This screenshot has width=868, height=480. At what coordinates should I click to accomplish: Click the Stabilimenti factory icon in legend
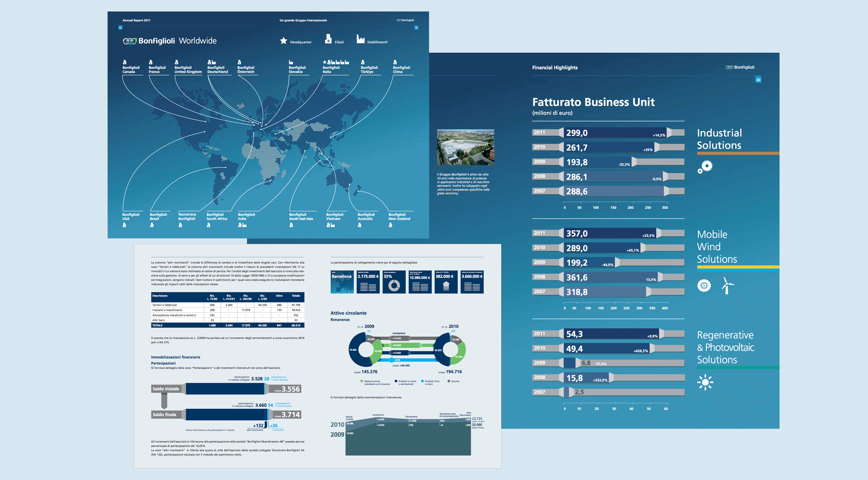[x=361, y=39]
